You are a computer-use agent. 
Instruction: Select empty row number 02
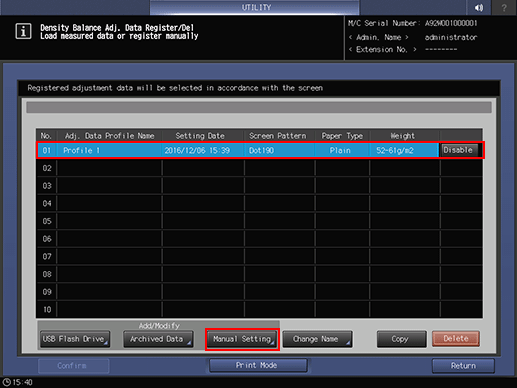coord(259,168)
